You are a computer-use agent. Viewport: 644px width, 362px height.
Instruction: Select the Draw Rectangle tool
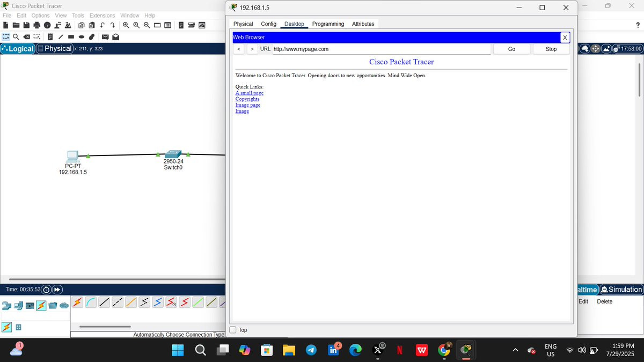pyautogui.click(x=71, y=36)
